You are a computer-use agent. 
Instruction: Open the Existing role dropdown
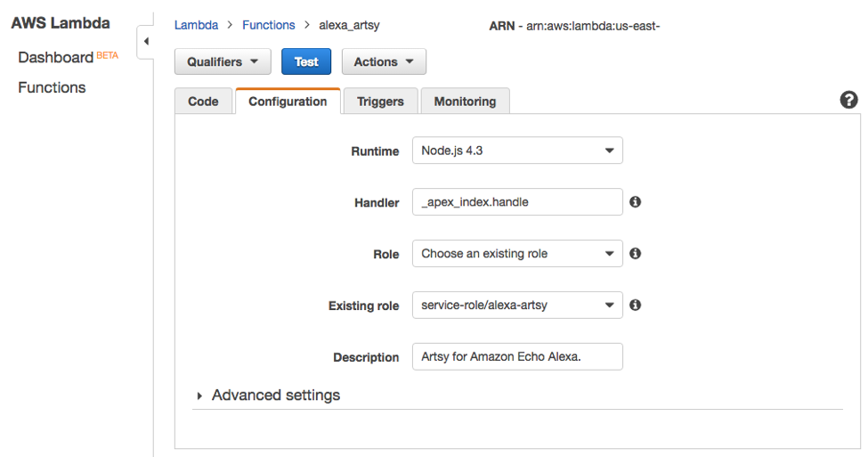[517, 306]
